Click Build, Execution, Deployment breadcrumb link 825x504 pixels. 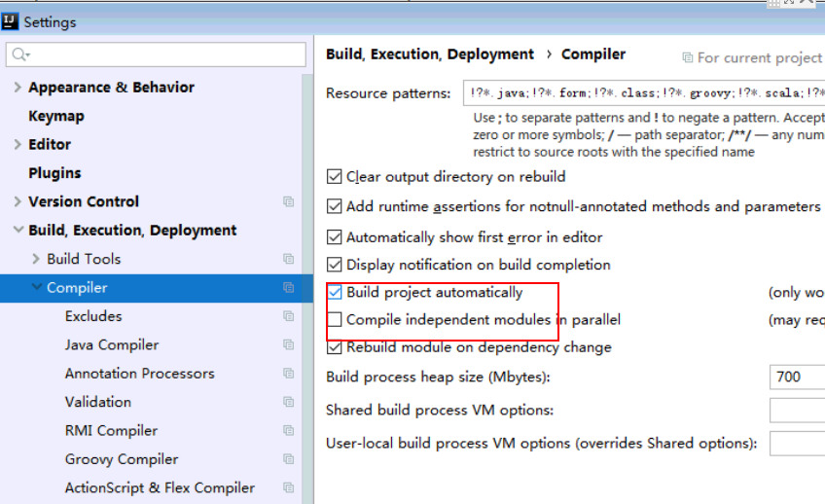pos(430,54)
